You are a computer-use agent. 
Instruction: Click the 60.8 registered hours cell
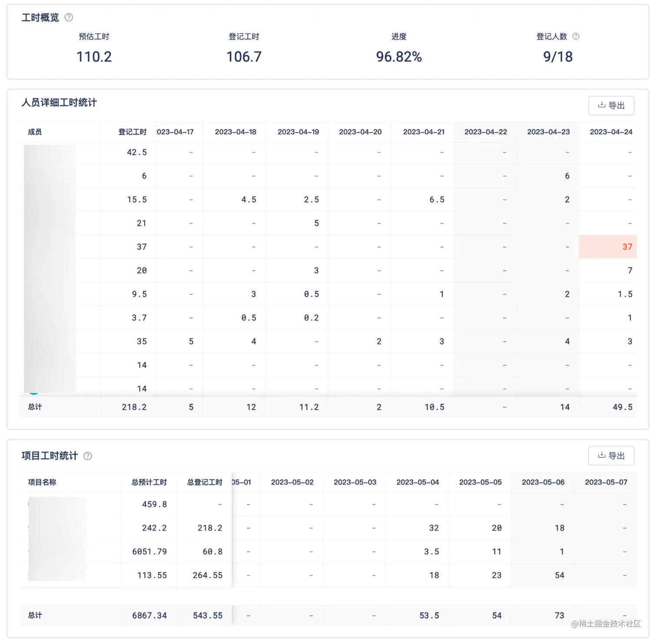(212, 552)
